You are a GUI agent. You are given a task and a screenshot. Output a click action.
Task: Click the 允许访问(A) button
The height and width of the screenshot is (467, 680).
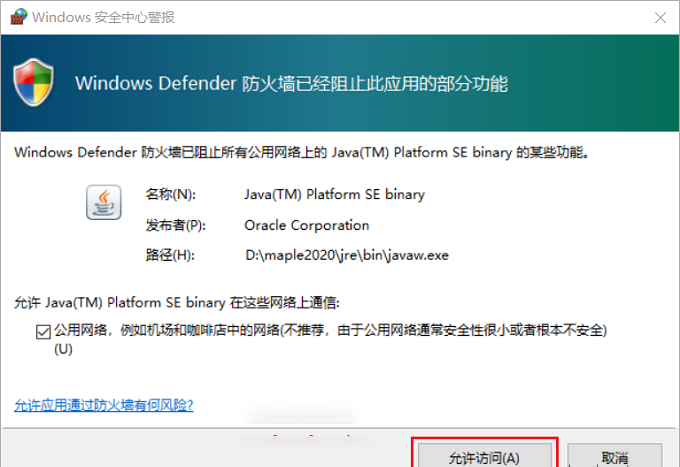point(484,457)
